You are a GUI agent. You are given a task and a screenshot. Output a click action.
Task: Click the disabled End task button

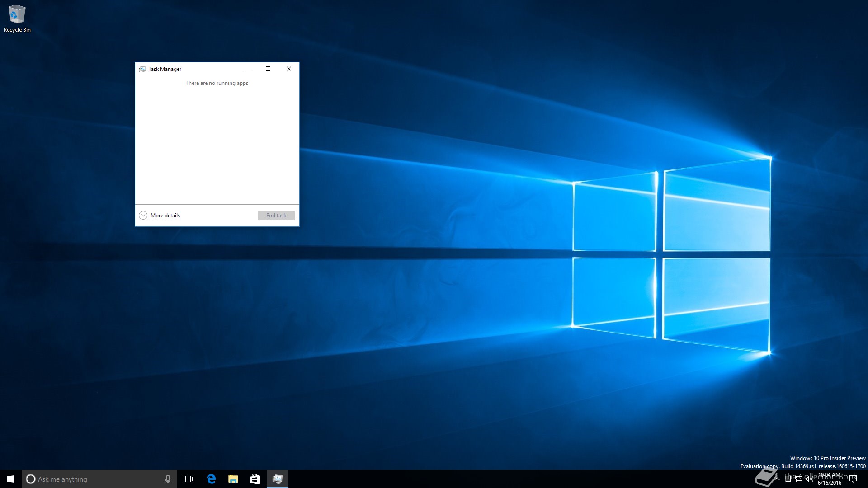[x=276, y=216]
